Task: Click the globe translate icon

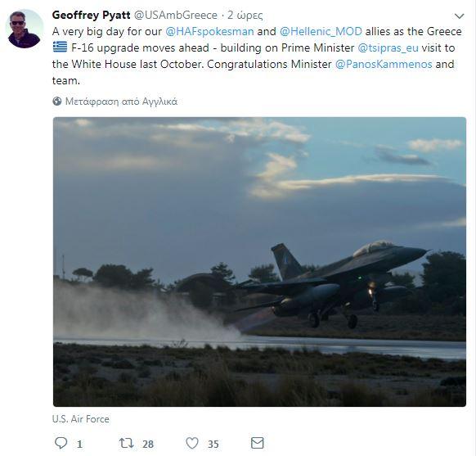Action: pos(56,102)
